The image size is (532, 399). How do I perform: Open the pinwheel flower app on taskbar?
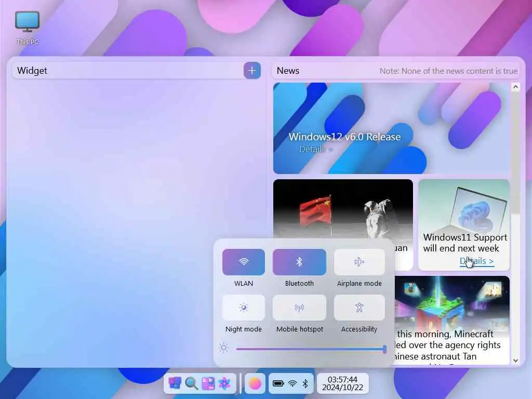tap(224, 383)
